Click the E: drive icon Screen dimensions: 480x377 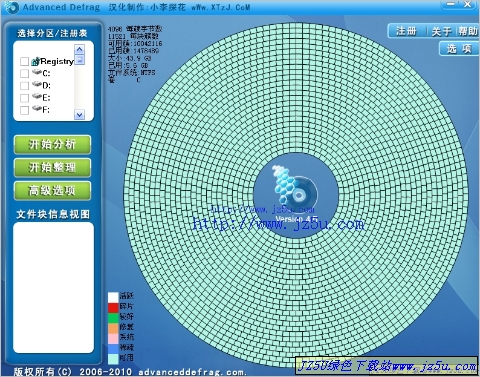click(x=37, y=97)
